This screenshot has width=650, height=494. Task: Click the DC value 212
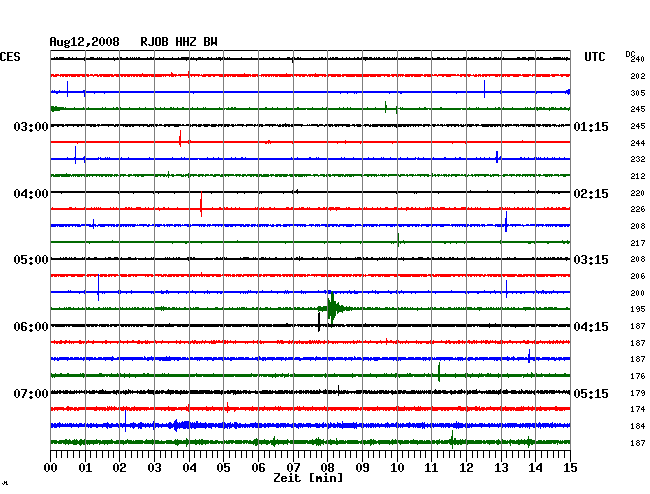point(638,176)
